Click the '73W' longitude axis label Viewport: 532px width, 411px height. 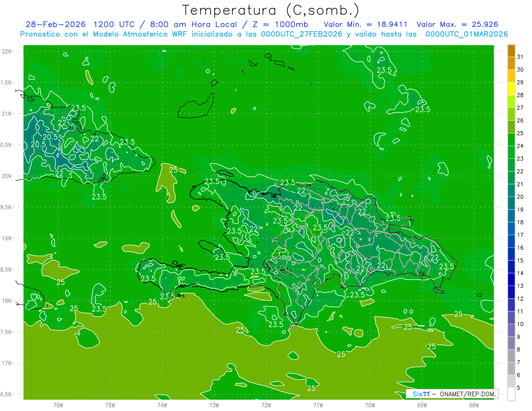tap(214, 405)
